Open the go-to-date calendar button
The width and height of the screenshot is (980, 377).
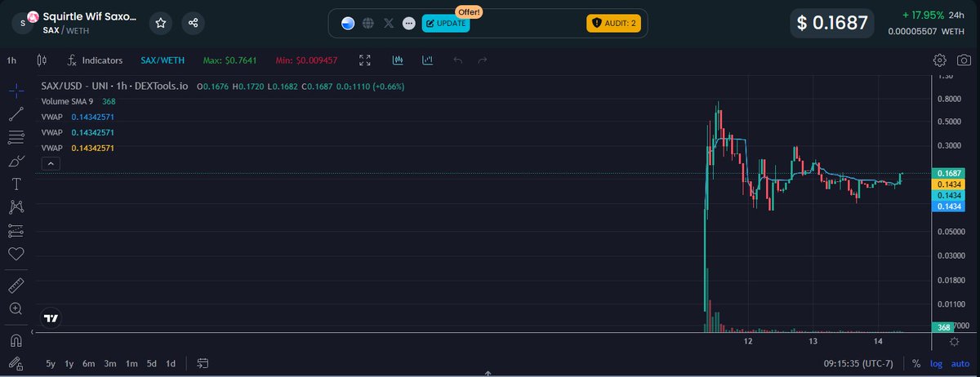pos(203,363)
